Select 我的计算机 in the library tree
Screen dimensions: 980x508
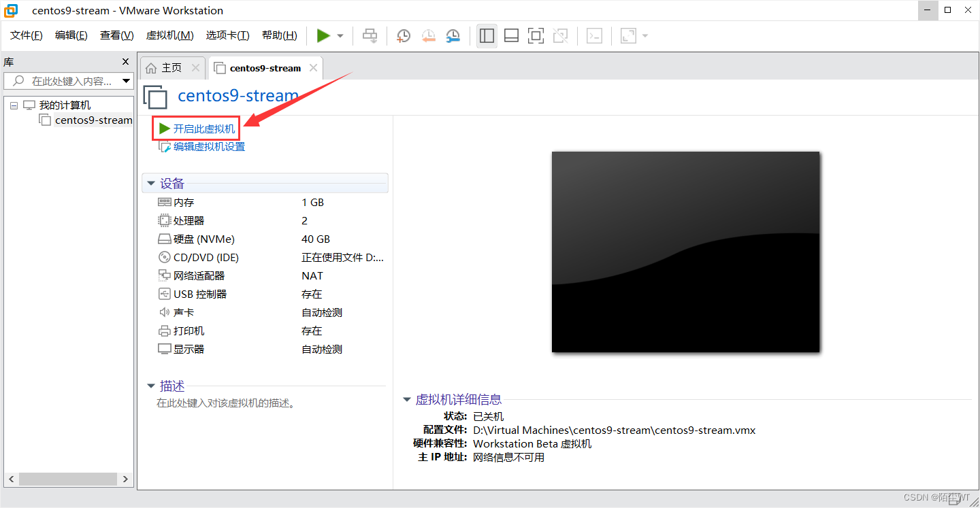click(x=65, y=105)
